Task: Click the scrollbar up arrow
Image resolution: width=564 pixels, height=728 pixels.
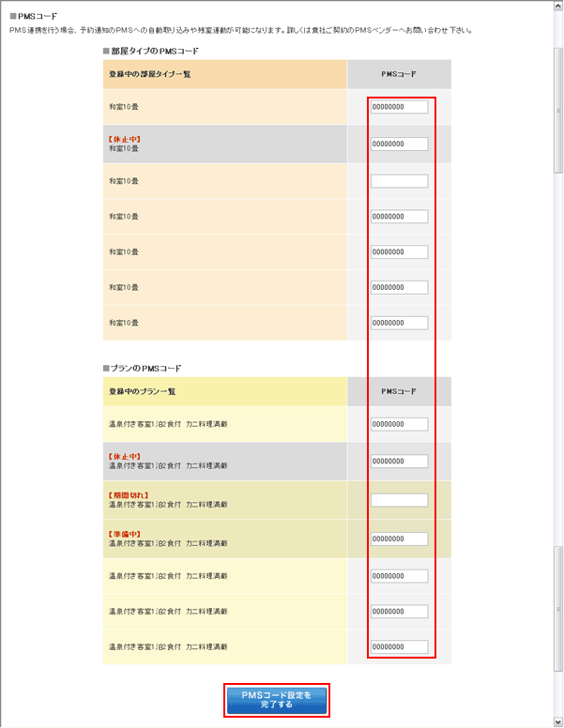Action: coord(558,6)
